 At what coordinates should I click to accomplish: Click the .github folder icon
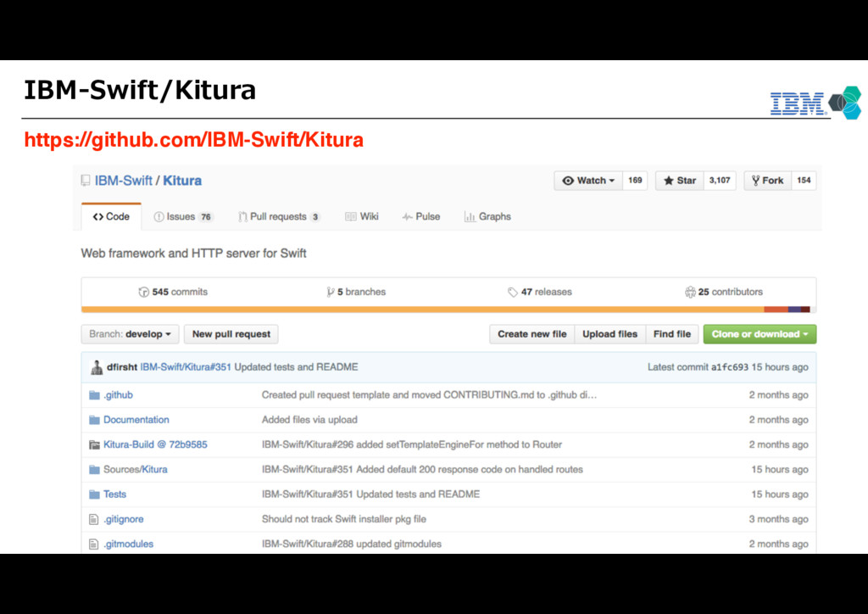[94, 394]
